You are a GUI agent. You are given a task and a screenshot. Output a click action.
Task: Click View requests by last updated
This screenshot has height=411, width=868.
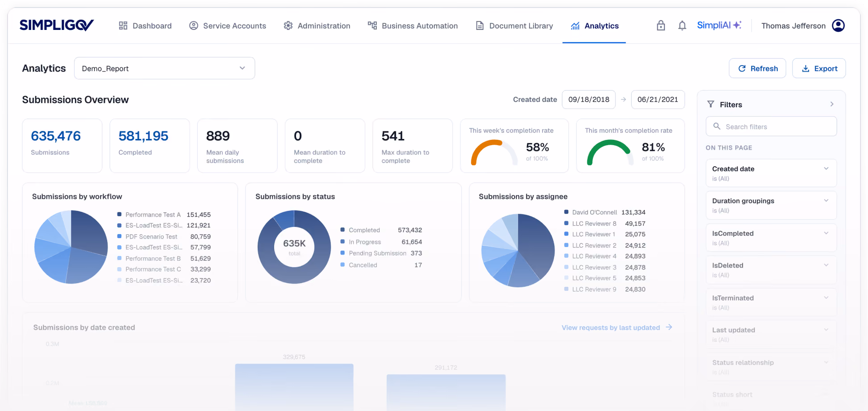611,327
